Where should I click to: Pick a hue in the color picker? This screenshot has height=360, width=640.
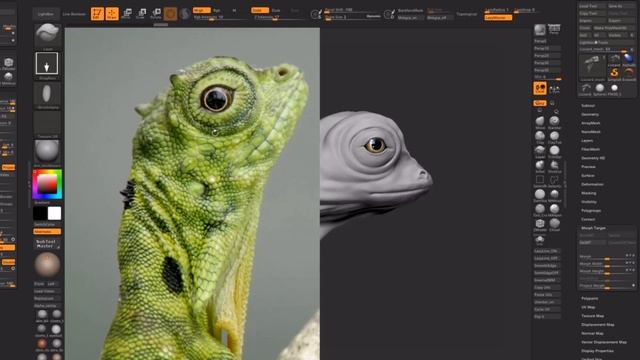point(47,184)
